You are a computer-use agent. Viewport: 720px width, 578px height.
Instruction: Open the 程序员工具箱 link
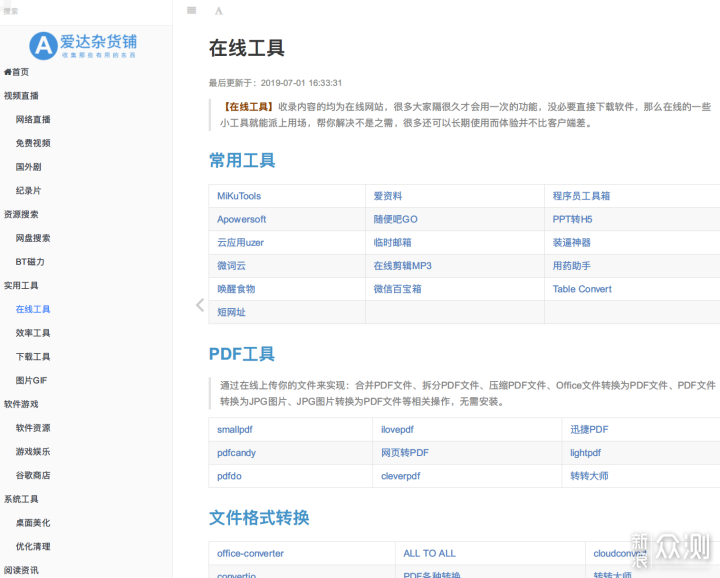point(581,196)
